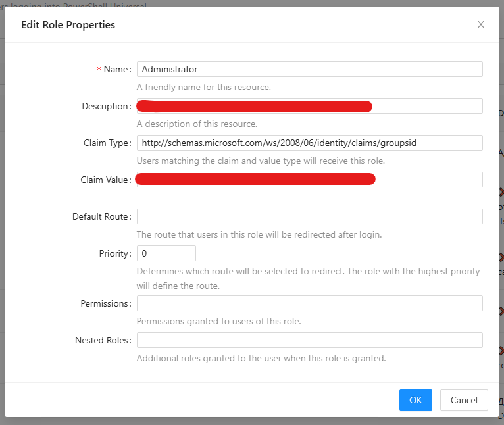Open the Permissions selection dropdown
The height and width of the screenshot is (425, 504).
pyautogui.click(x=309, y=303)
